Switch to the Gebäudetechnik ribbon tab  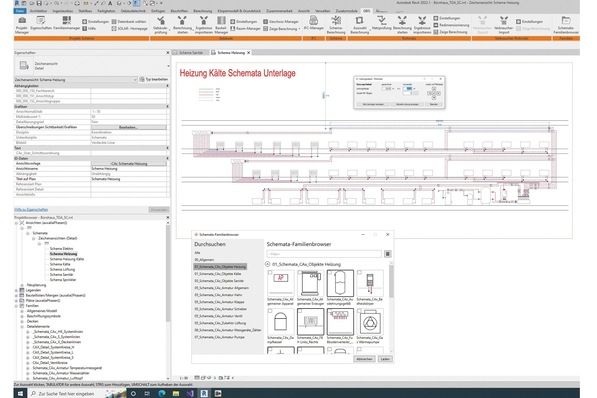click(x=133, y=11)
